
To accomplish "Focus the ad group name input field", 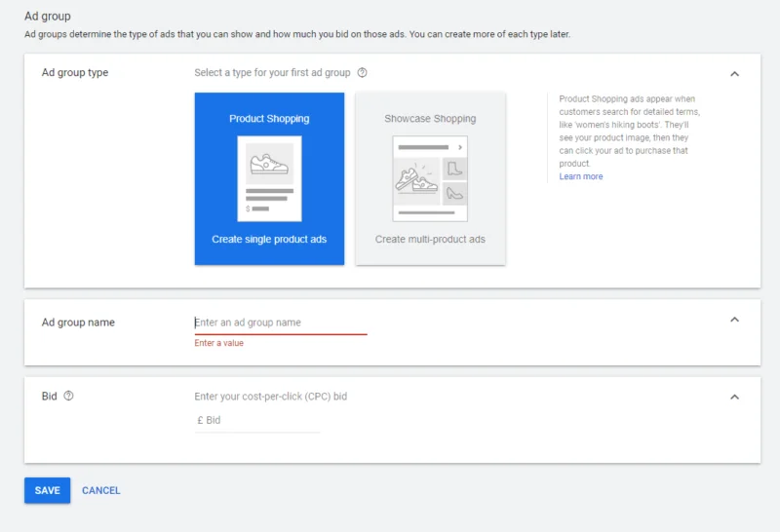I will (281, 323).
